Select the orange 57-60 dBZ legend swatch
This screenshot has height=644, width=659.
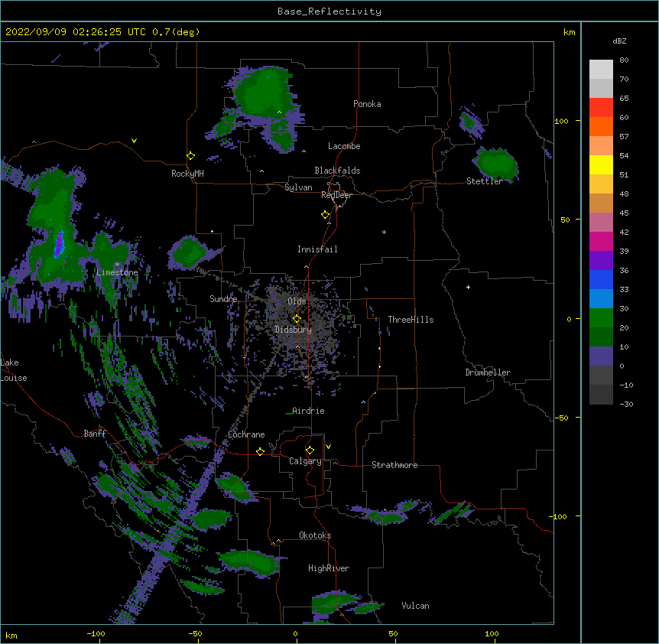(x=601, y=126)
